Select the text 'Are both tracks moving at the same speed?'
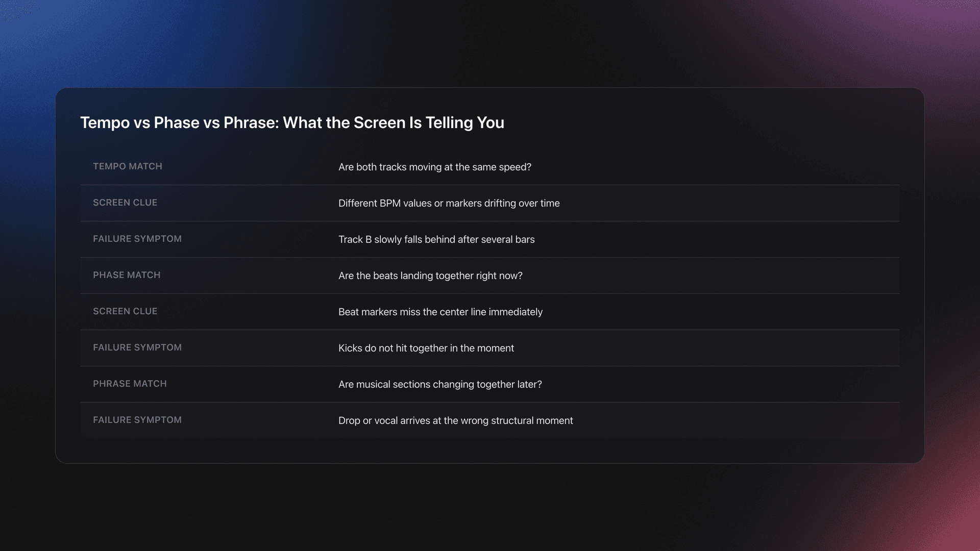The width and height of the screenshot is (980, 551). [x=434, y=167]
